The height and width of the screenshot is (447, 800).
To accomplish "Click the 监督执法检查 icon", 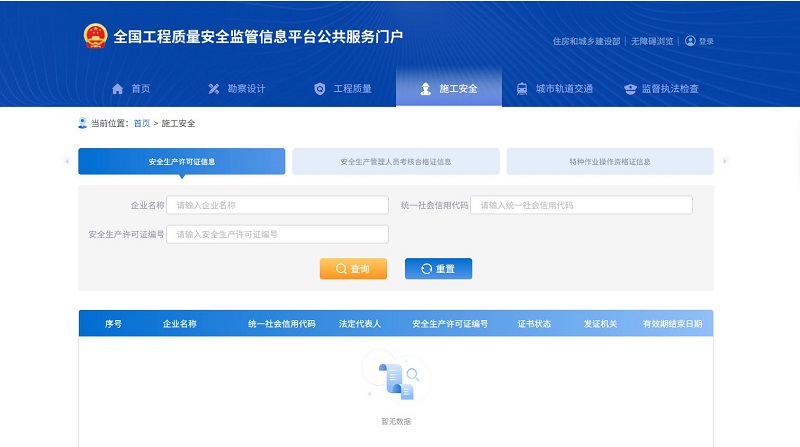I will pos(630,89).
